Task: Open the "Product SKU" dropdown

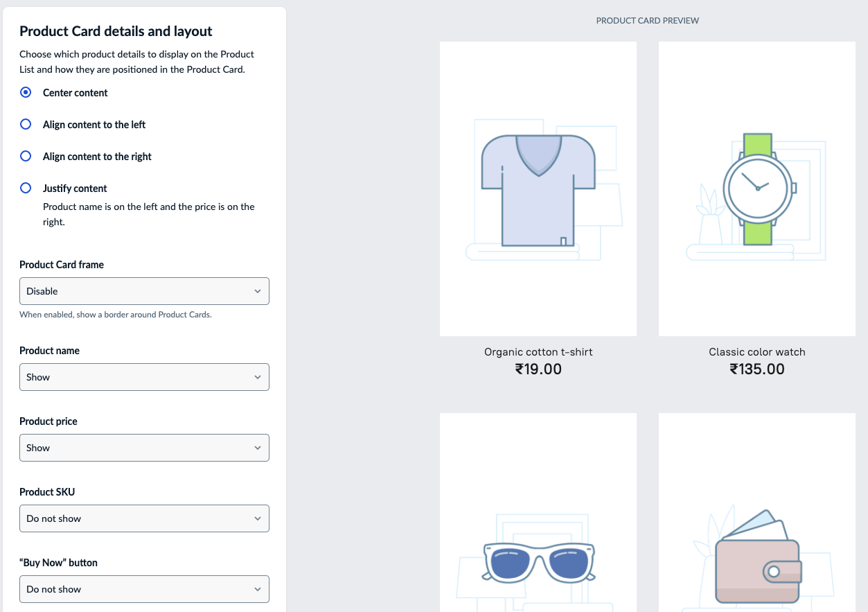Action: pos(144,518)
